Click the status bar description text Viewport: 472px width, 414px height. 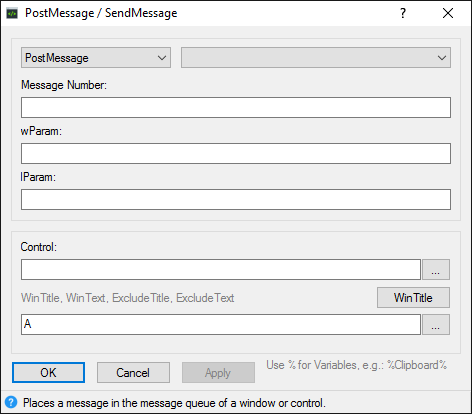click(x=174, y=403)
